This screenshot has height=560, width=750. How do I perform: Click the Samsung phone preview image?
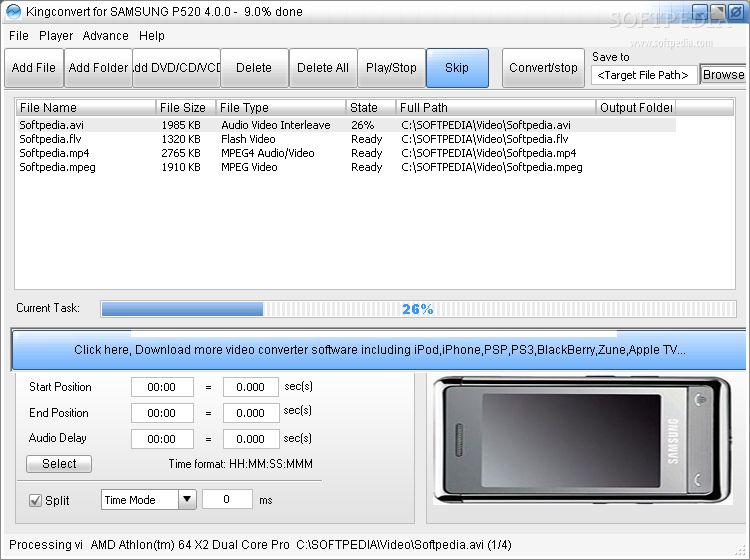tap(583, 440)
